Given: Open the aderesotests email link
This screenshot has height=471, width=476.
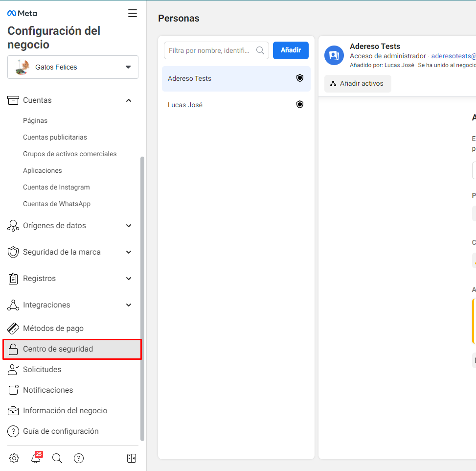Looking at the screenshot, I should coord(453,56).
